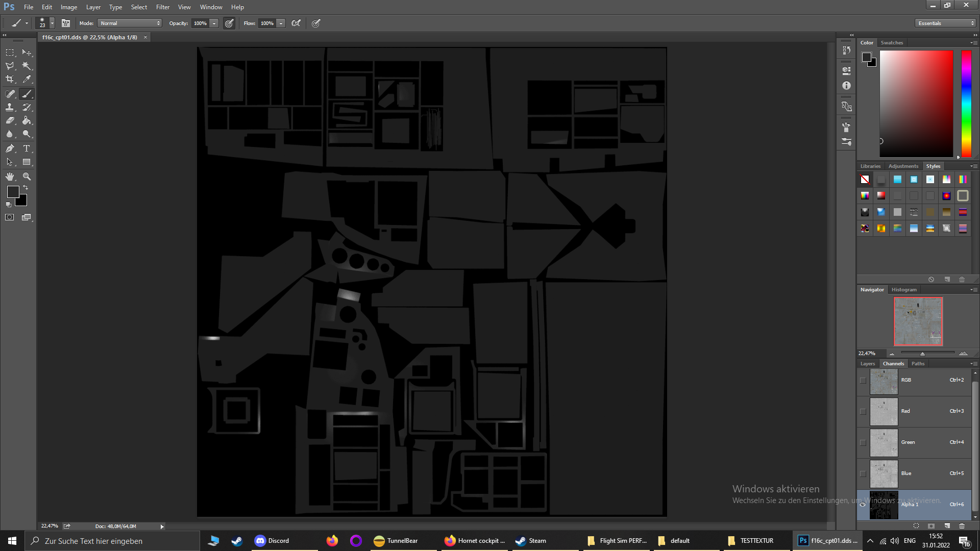Screen dimensions: 980x551
Task: Select the Rectangle shape tool
Action: point(27,162)
